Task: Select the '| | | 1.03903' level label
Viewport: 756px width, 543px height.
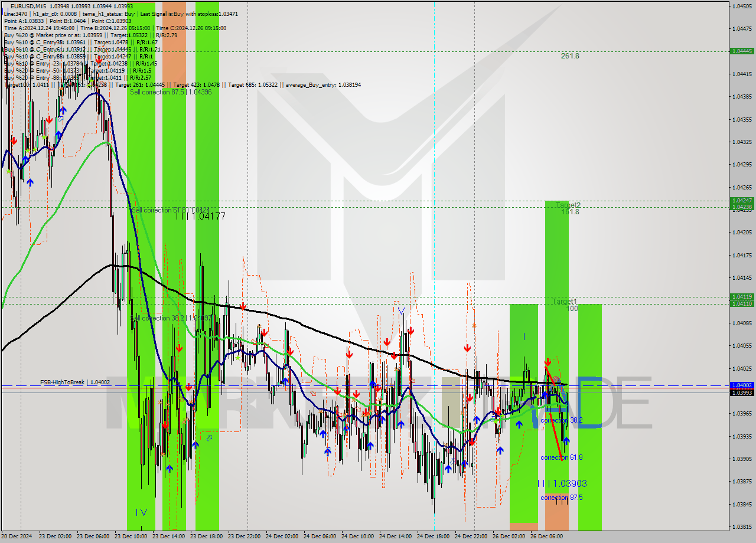Action: click(x=562, y=483)
